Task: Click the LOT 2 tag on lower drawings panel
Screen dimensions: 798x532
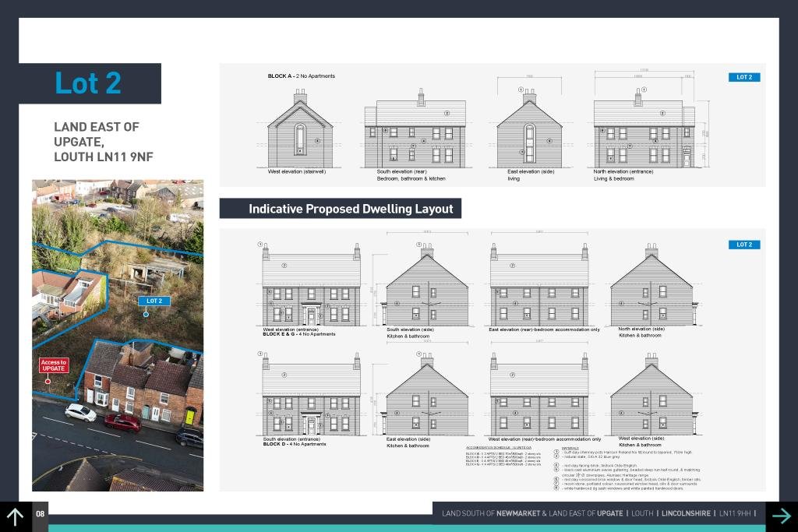Action: [x=743, y=245]
